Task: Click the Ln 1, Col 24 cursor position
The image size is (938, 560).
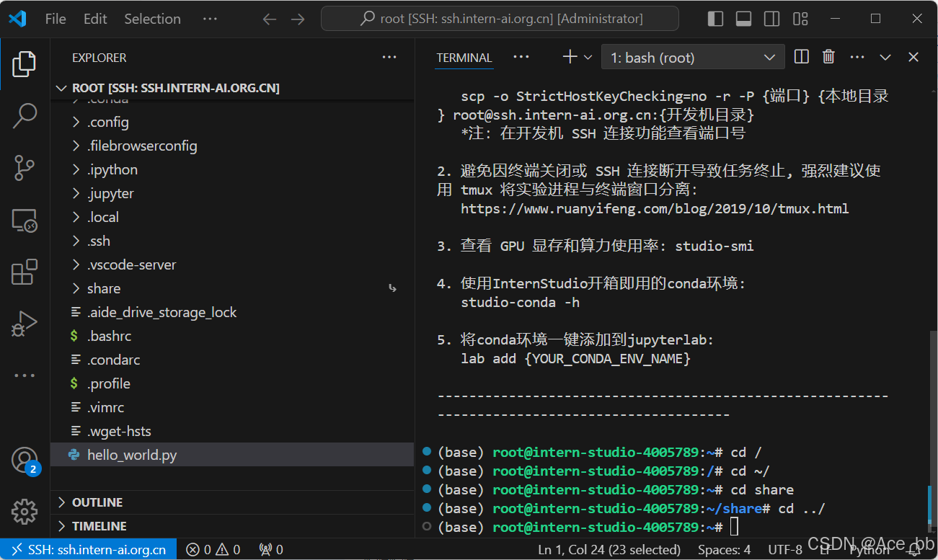Action: point(609,550)
